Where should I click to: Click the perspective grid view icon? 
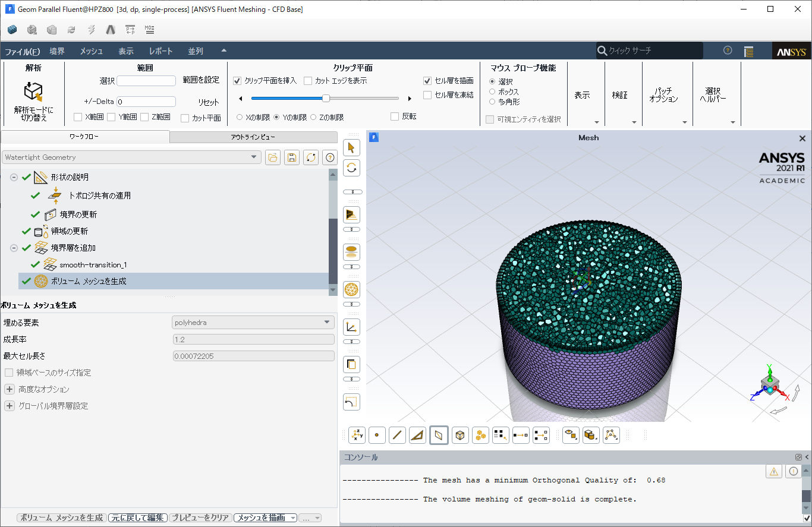[352, 214]
